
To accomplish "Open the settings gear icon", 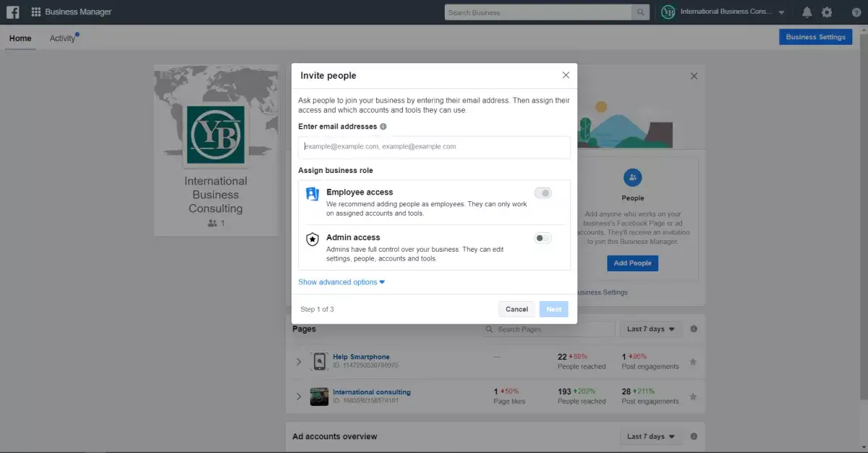I will pyautogui.click(x=827, y=12).
